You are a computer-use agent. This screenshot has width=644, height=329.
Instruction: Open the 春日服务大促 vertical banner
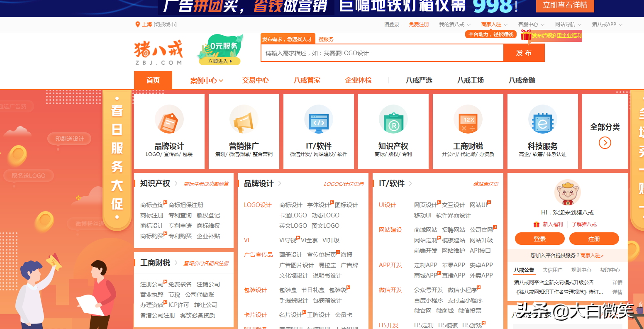click(117, 160)
